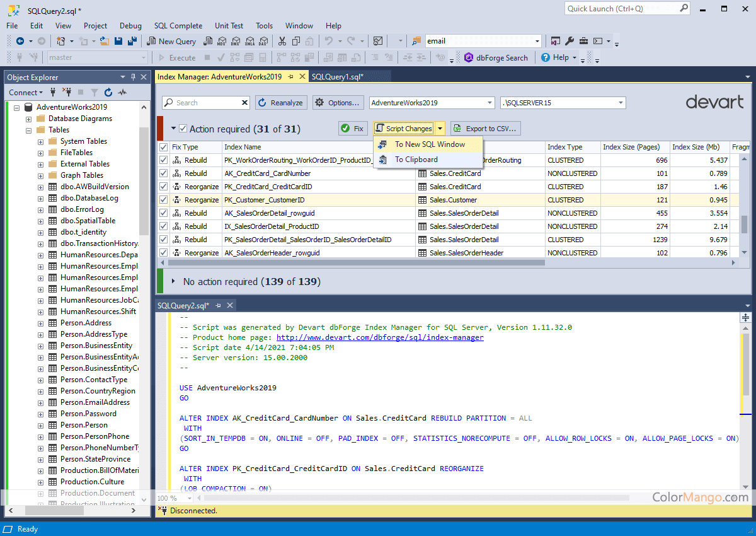Click Export to CSV button
The width and height of the screenshot is (756, 536).
[485, 129]
